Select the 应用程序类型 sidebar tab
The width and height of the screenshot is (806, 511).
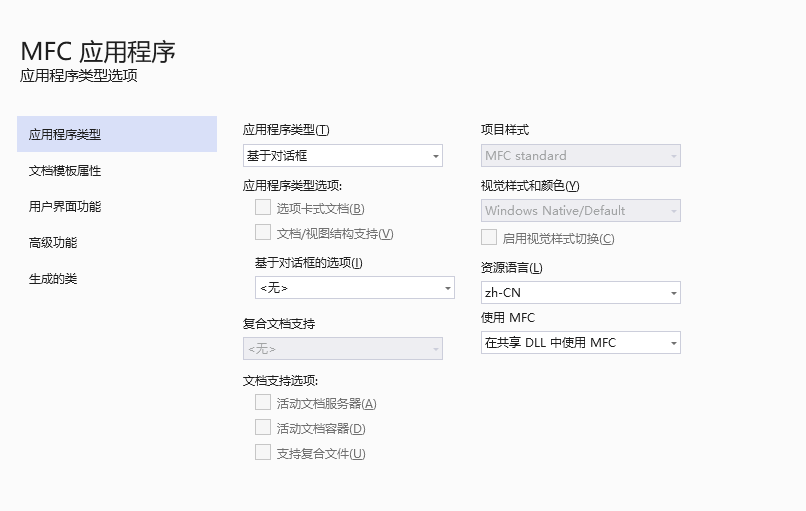(x=116, y=134)
